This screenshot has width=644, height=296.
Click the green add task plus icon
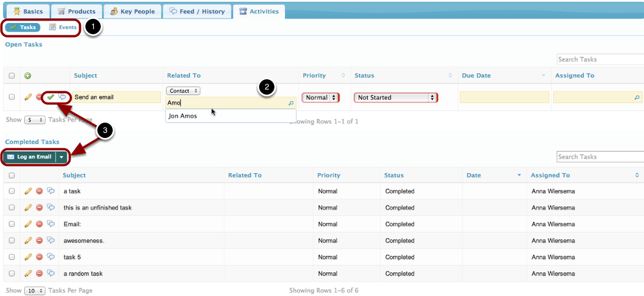[27, 76]
